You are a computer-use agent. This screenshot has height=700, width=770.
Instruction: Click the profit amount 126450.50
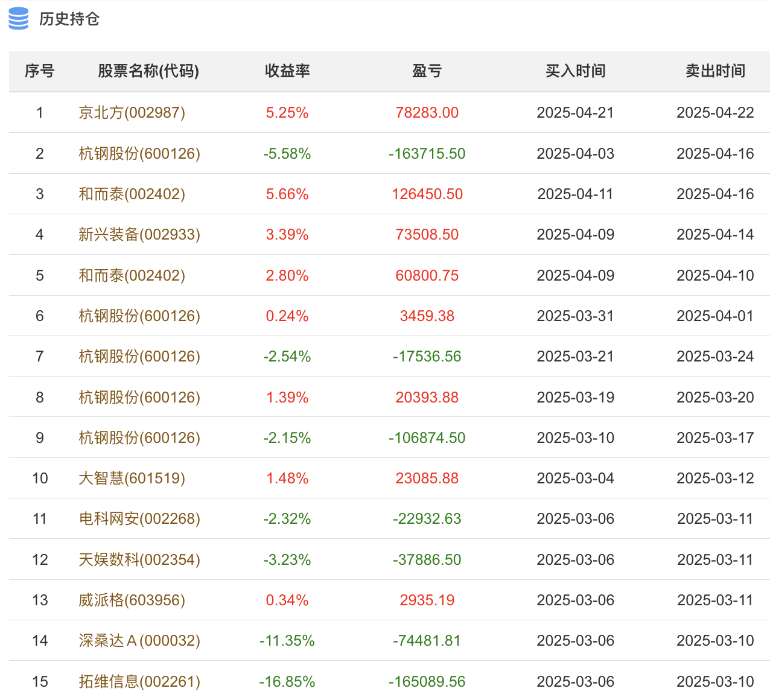coord(427,194)
